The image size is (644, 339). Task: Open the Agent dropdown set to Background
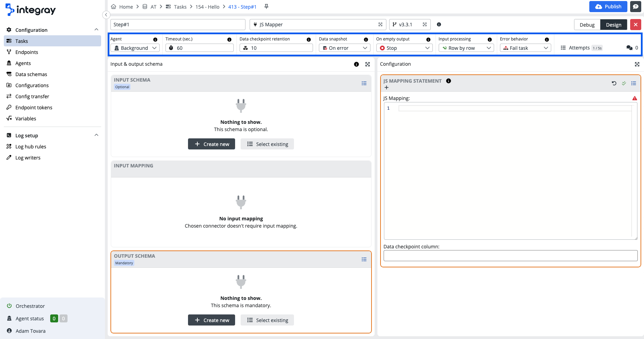(135, 48)
